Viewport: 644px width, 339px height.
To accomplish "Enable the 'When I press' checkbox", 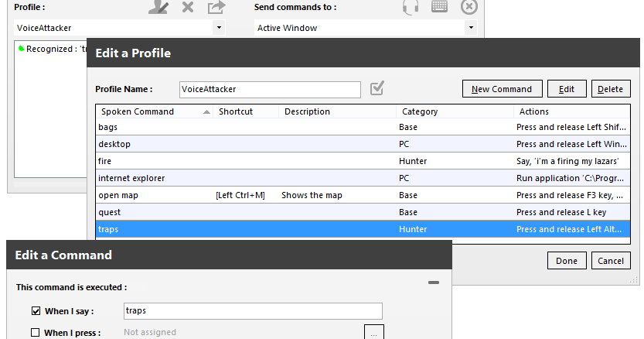I will [36, 332].
